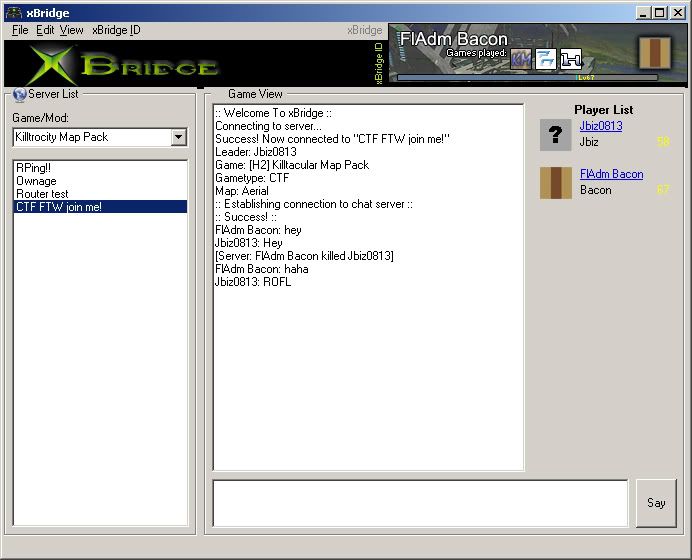Click the bacon avatar in ID banner
Screen dimensions: 692x560
point(654,53)
